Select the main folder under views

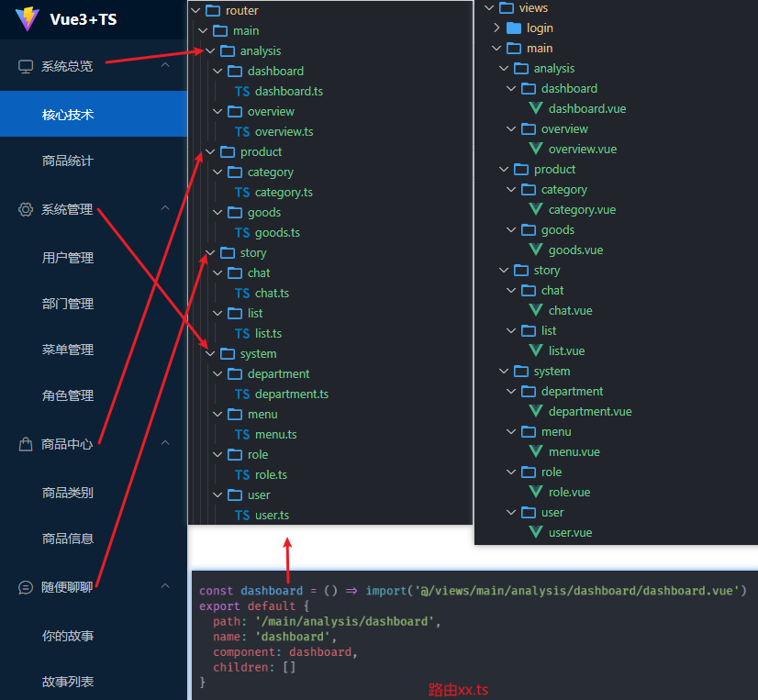(540, 49)
